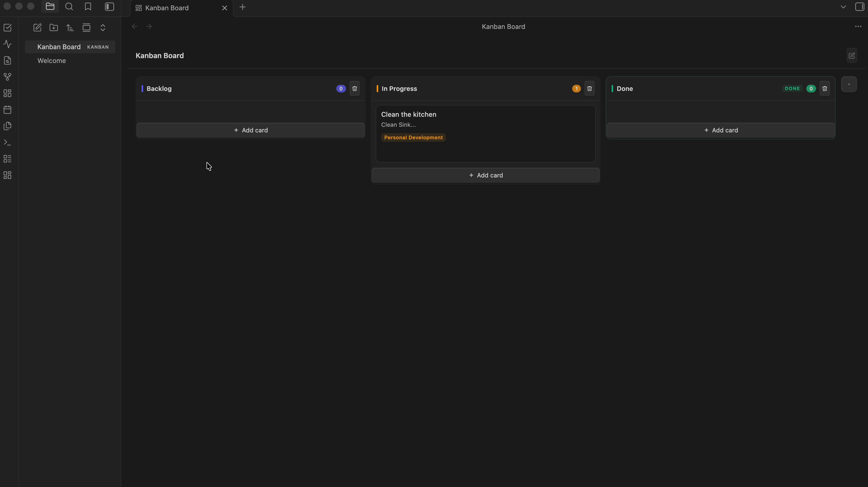Click the Personal Development tag

[414, 137]
